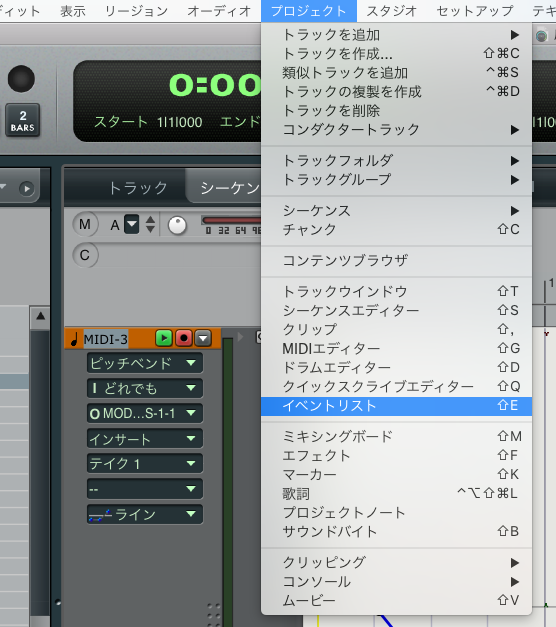The height and width of the screenshot is (627, 556).
Task: Choose トラックを作成...
Action: 396,53
